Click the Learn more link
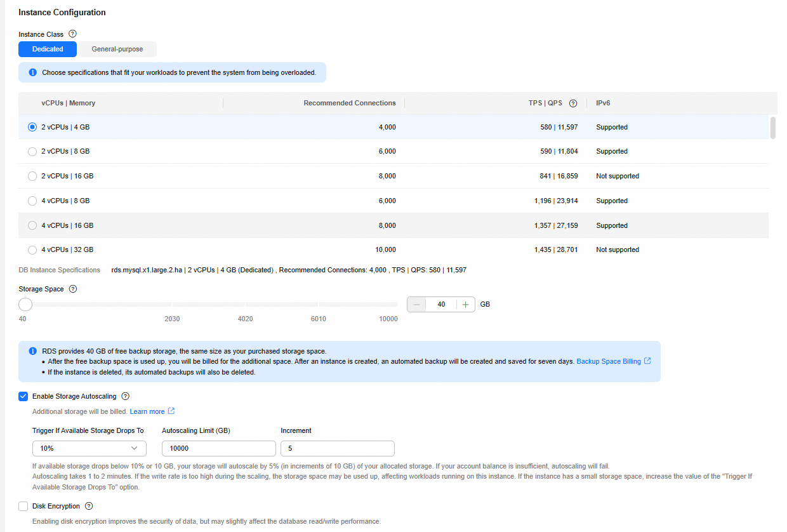Screen dimensions: 787x532 147,411
